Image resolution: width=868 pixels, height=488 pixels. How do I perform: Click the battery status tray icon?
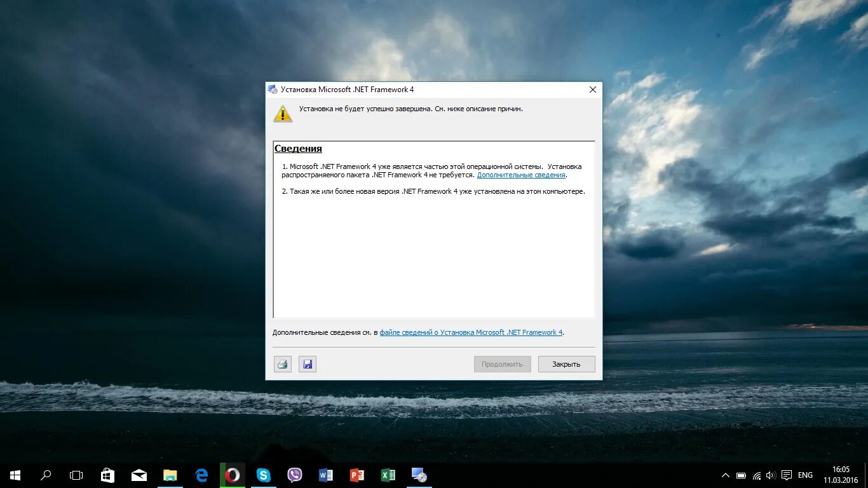coord(741,475)
